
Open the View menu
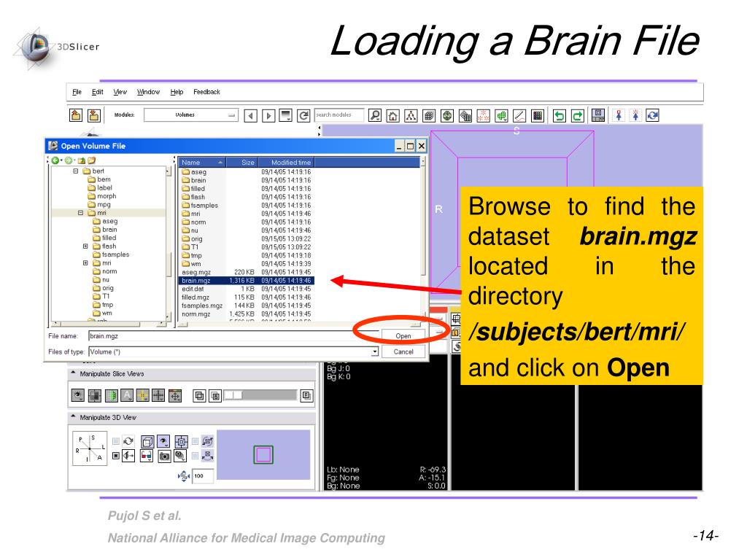coord(120,92)
